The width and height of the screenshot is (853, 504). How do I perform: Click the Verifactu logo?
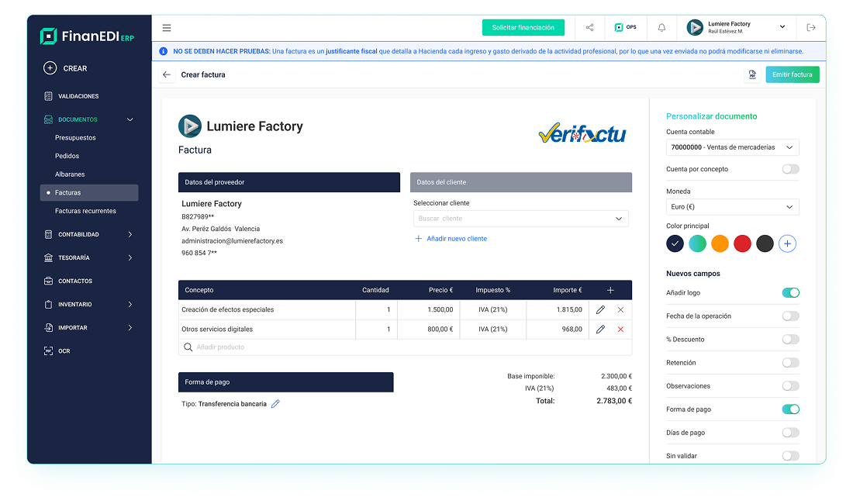click(582, 133)
